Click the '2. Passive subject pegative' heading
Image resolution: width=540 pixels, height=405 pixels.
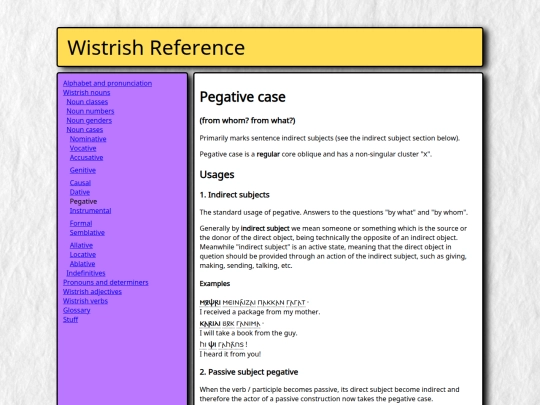tap(249, 372)
